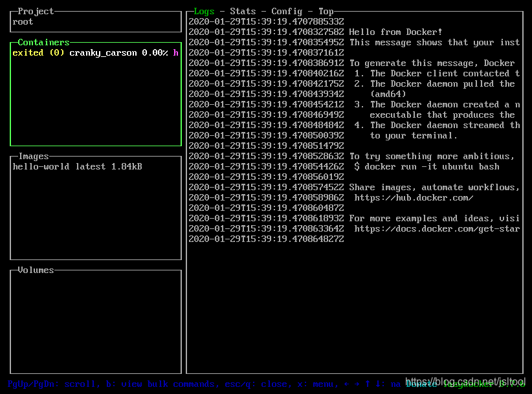Viewport: 532px width, 394px height.
Task: Focus the Images panel title
Action: pos(33,157)
